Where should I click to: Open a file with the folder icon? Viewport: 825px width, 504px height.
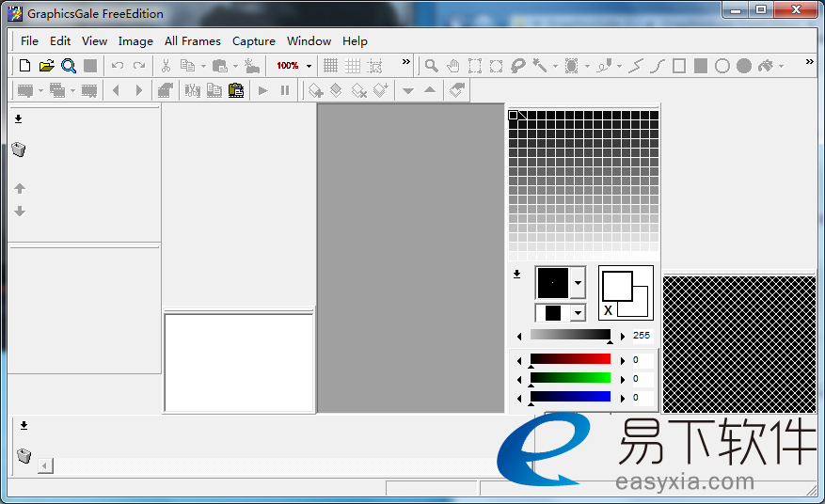point(46,66)
